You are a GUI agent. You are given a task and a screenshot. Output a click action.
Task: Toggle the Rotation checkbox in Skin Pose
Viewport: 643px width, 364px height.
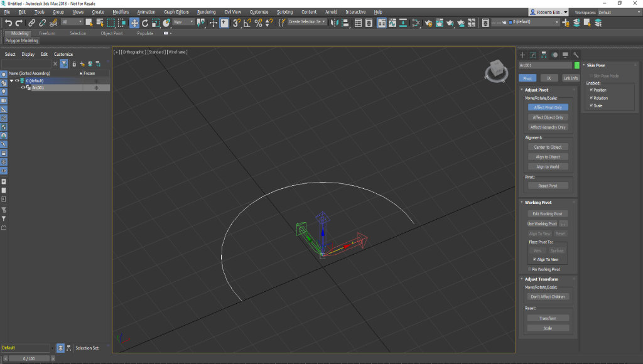(x=592, y=98)
